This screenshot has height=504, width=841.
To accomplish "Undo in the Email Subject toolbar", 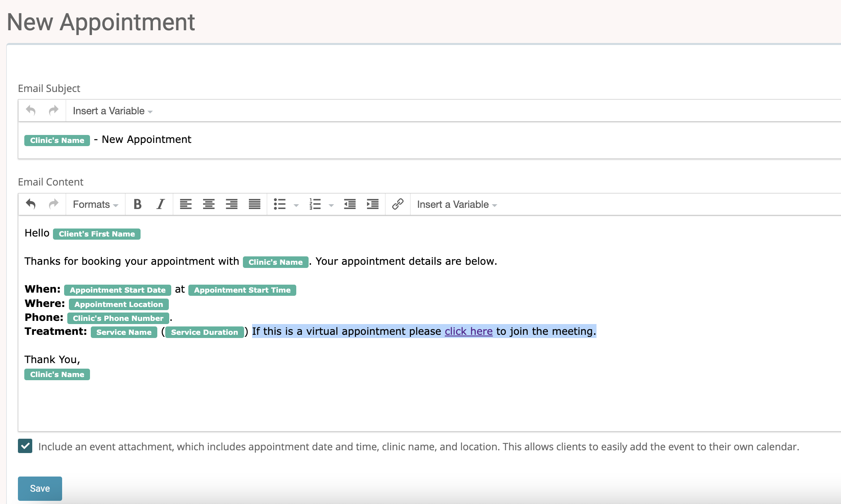I will click(x=31, y=110).
